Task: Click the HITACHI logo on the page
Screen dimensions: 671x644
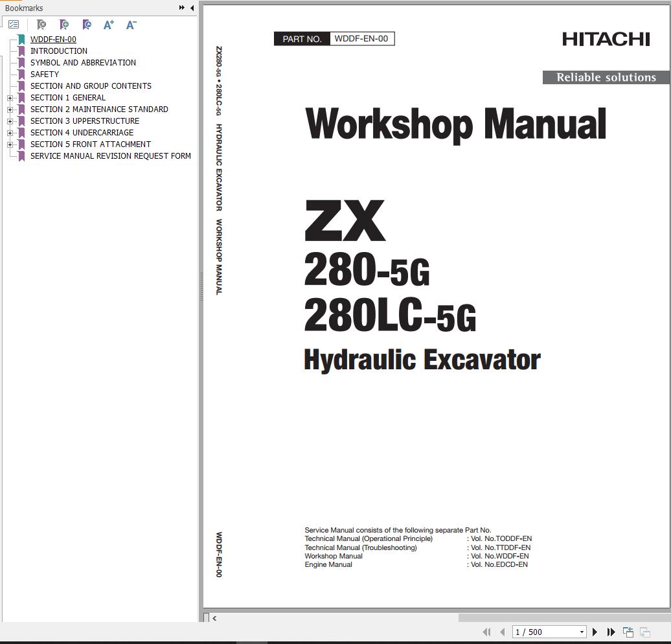Action: coord(606,40)
